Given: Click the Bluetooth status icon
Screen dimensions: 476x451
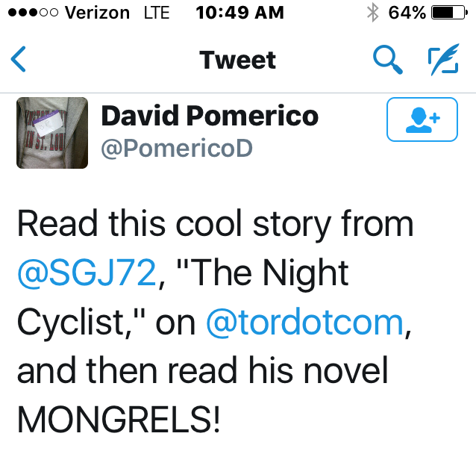Looking at the screenshot, I should (x=372, y=13).
